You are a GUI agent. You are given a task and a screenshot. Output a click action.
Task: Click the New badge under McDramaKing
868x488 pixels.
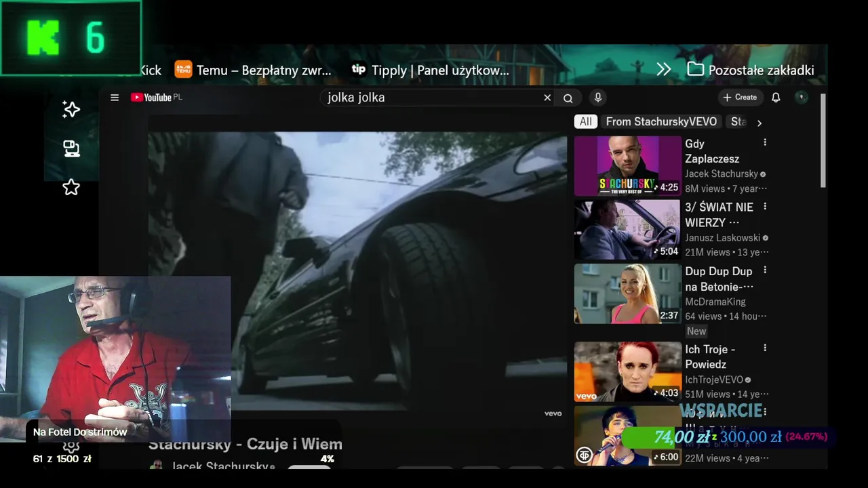[x=696, y=331]
